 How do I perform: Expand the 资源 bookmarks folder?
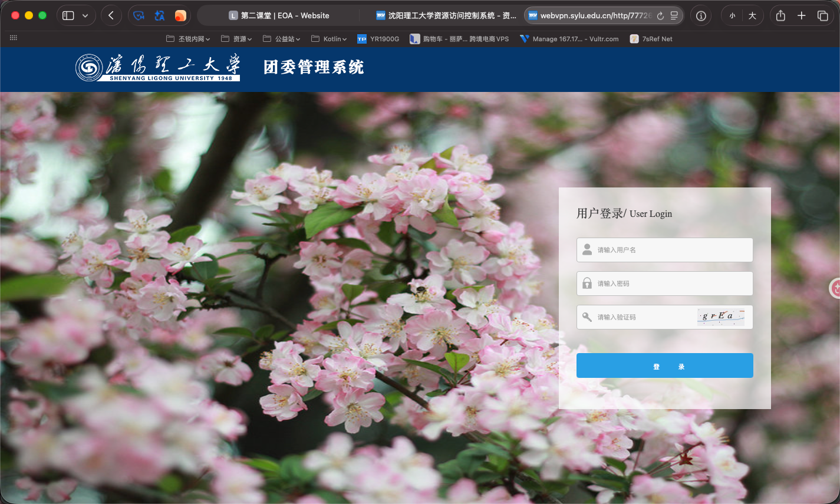(236, 39)
